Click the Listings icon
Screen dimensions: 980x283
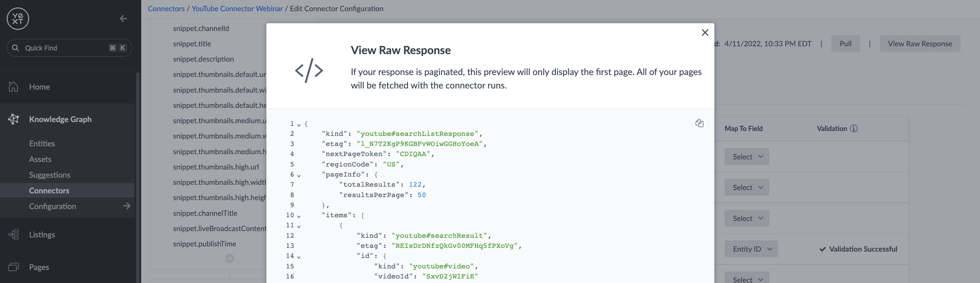[x=13, y=234]
